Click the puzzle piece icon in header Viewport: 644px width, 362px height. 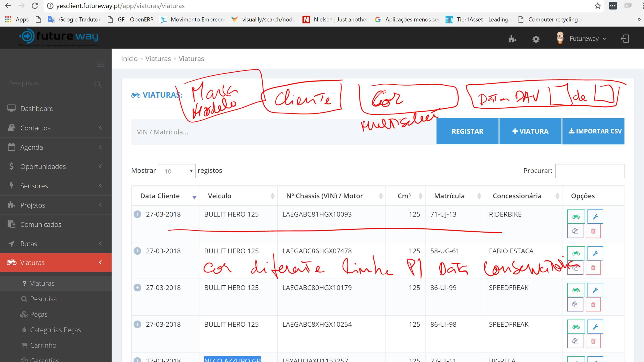[x=512, y=39]
